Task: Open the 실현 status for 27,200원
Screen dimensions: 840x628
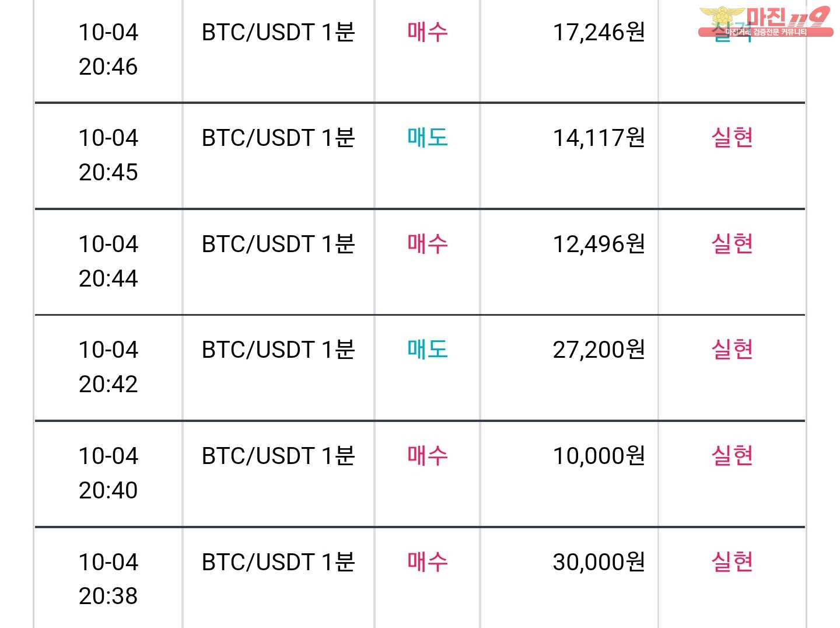Action: (x=732, y=350)
